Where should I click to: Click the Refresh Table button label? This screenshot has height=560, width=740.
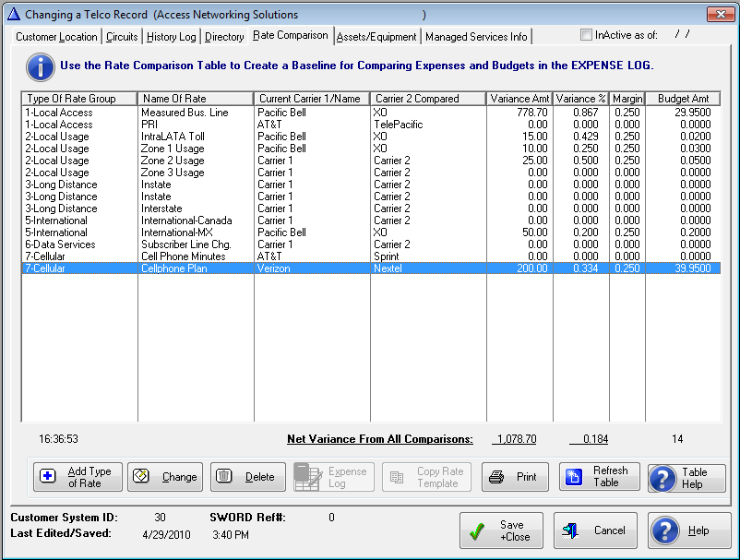[x=610, y=476]
